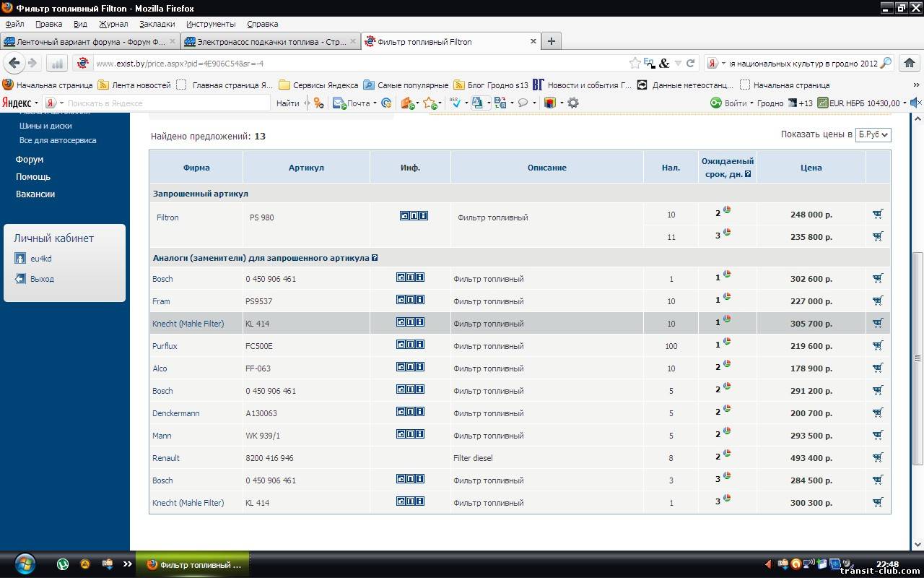Show delivery statistics pie for Renault row

(727, 454)
